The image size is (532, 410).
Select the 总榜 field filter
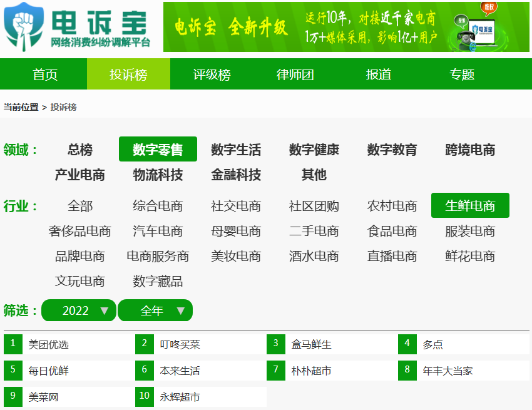(80, 150)
